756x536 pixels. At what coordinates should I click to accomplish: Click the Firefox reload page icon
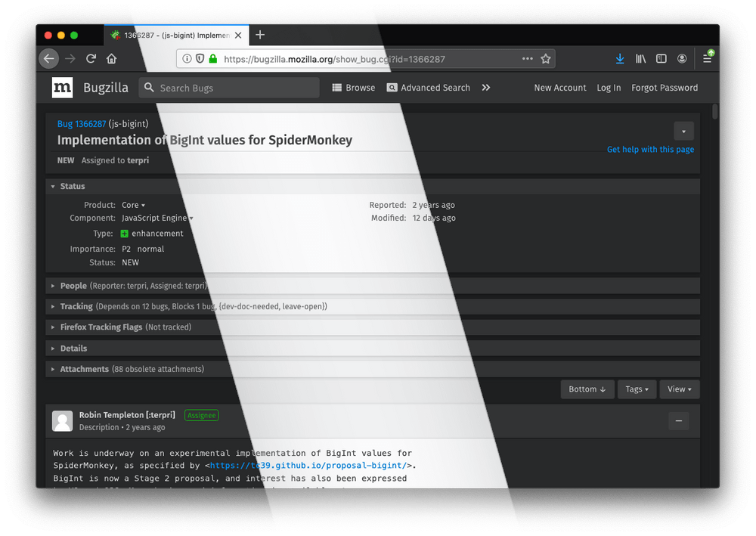[x=91, y=59]
